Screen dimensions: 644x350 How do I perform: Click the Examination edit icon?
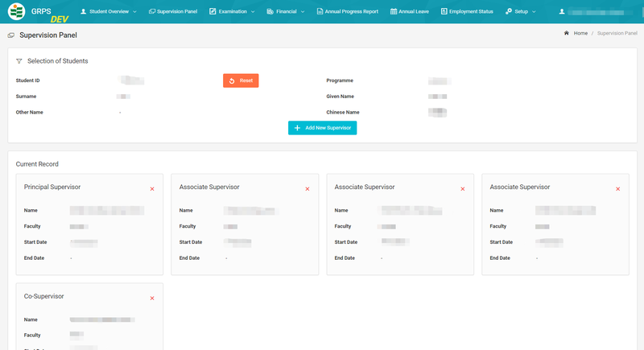click(213, 11)
